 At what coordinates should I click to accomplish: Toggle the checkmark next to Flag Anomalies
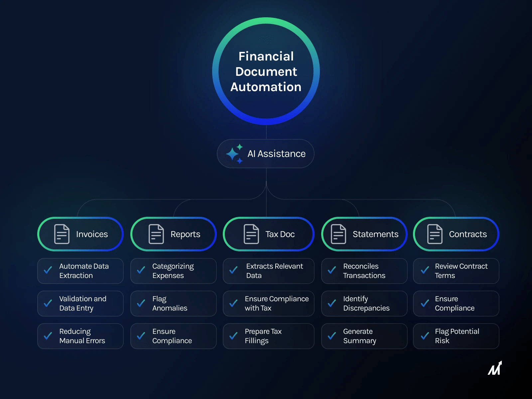click(x=140, y=303)
